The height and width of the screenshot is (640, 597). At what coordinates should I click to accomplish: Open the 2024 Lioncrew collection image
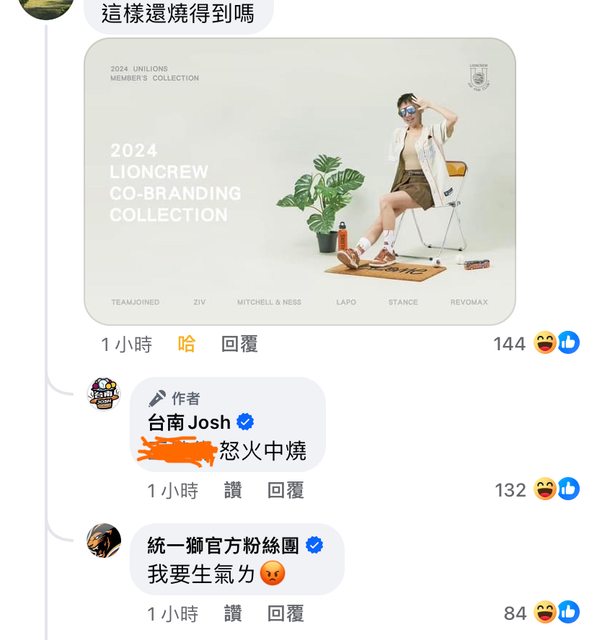pyautogui.click(x=300, y=182)
